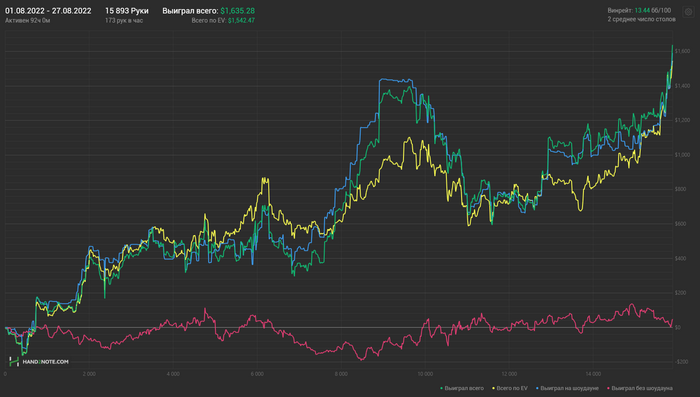The height and width of the screenshot is (397, 700).
Task: Click '2 среднее число столов' text
Action: tap(642, 19)
